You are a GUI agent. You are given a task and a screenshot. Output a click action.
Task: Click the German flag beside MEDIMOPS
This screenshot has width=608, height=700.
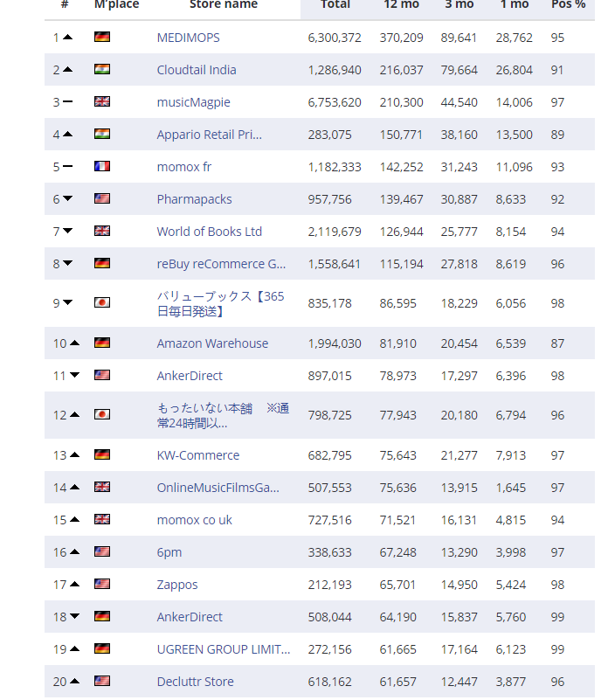click(102, 38)
